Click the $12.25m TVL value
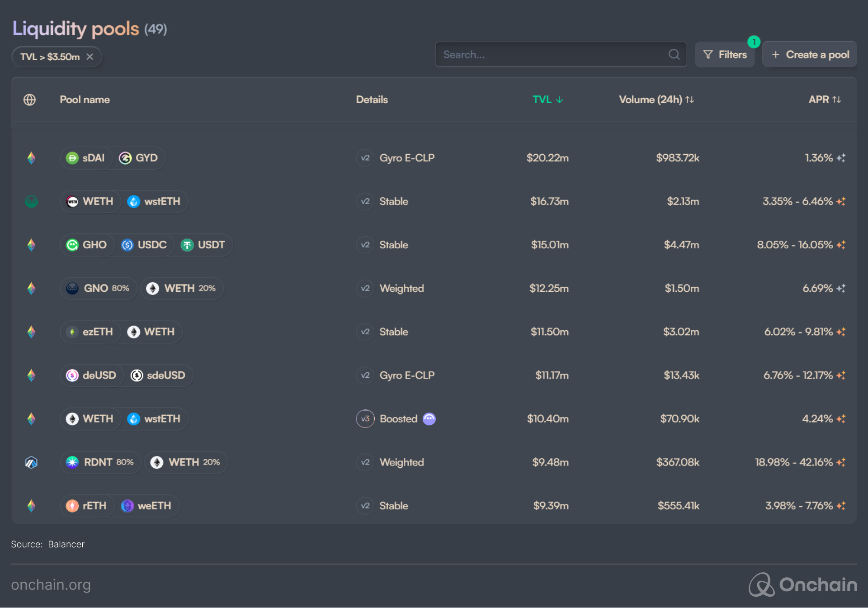 click(x=549, y=288)
